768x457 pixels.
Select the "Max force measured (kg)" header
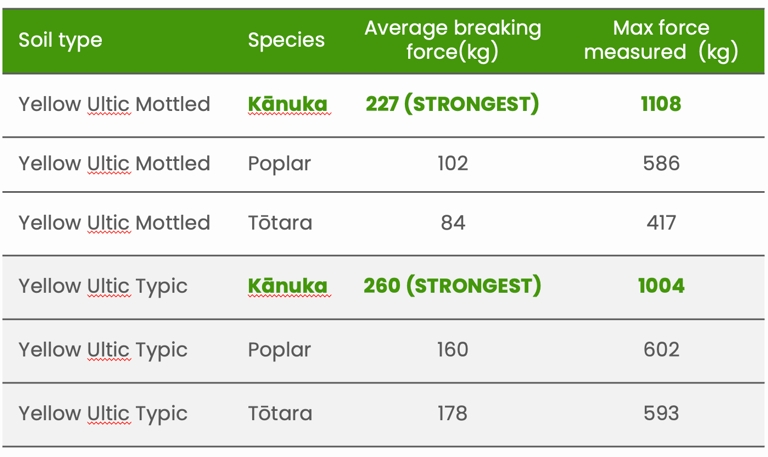[660, 41]
